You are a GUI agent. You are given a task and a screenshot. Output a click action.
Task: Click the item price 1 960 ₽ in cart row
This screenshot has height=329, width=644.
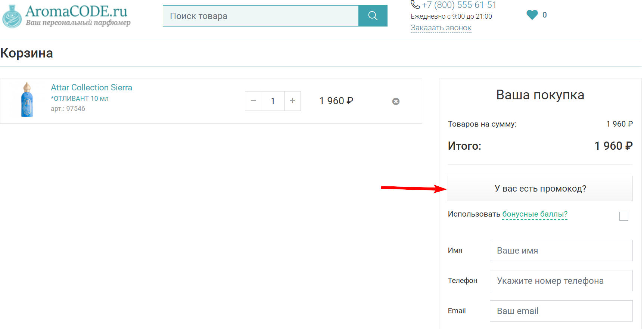pos(336,101)
